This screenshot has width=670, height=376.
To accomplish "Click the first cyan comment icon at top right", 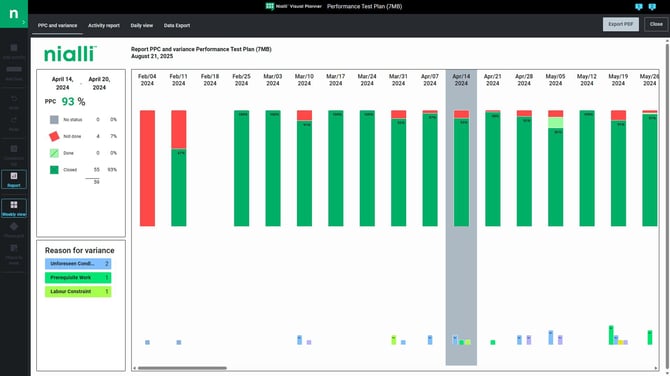I will (639, 6).
